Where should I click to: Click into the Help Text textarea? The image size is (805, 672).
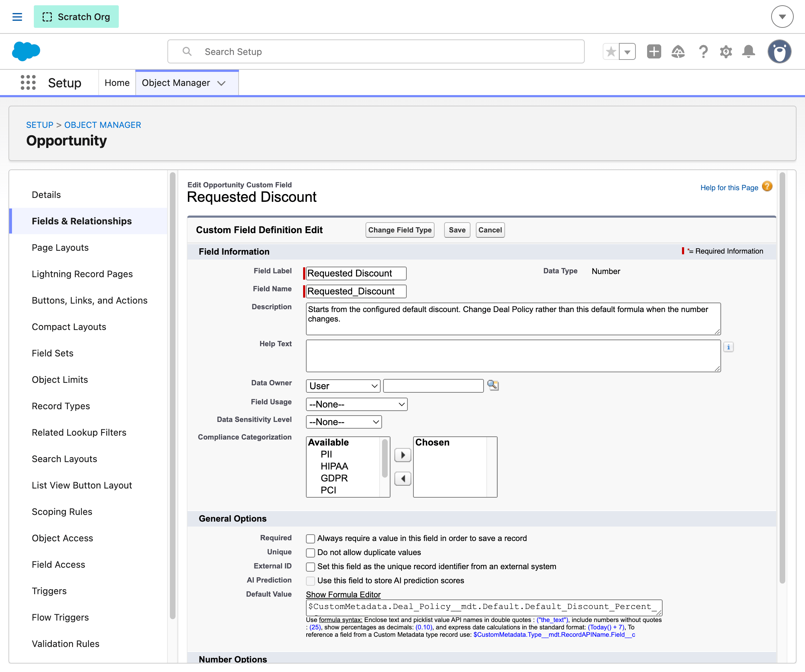click(x=513, y=355)
